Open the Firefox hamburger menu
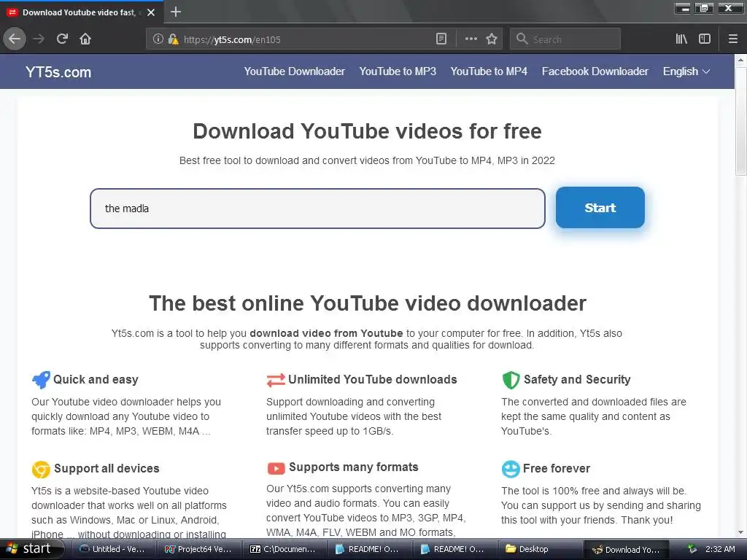Screen dimensions: 747x560 click(733, 39)
